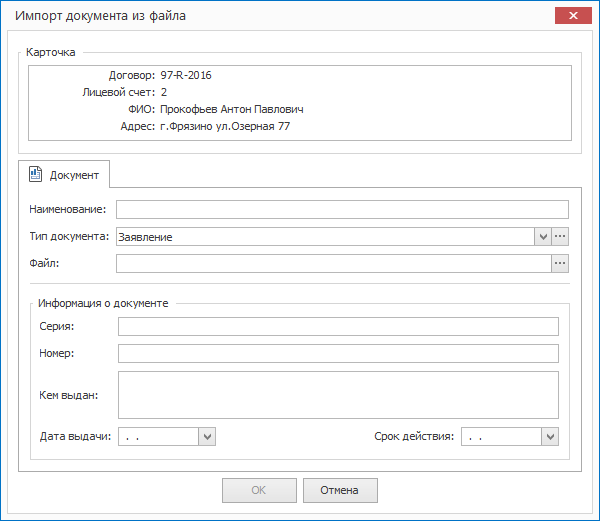Click the Срок действия date field
Viewport: 600px width, 521px height.
coord(501,436)
